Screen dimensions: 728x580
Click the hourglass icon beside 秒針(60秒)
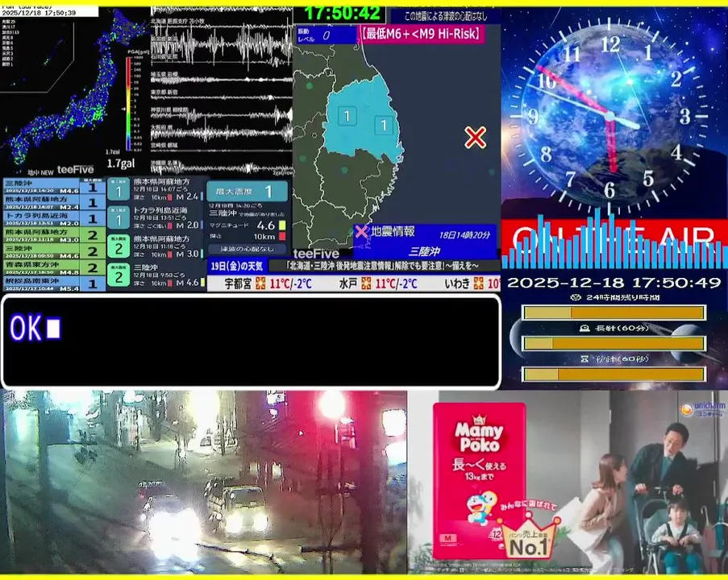tap(584, 358)
